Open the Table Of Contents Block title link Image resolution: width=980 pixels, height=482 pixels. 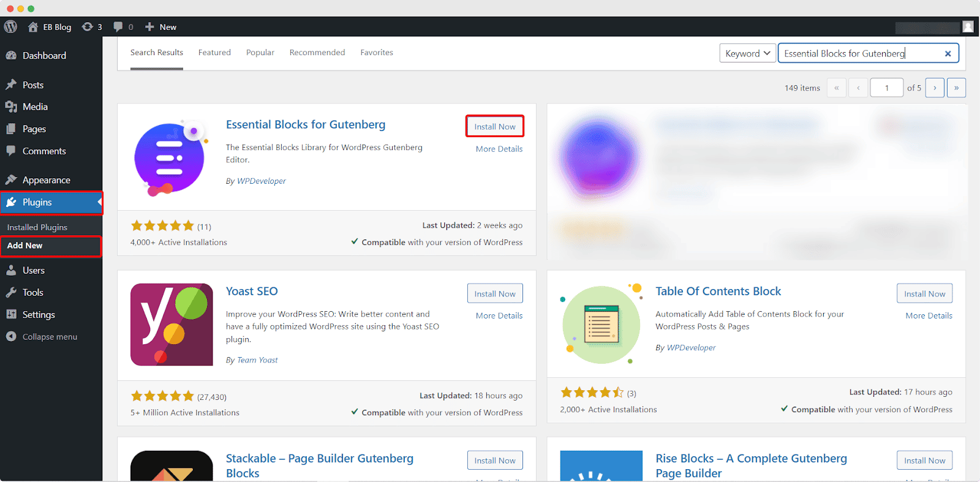click(718, 291)
